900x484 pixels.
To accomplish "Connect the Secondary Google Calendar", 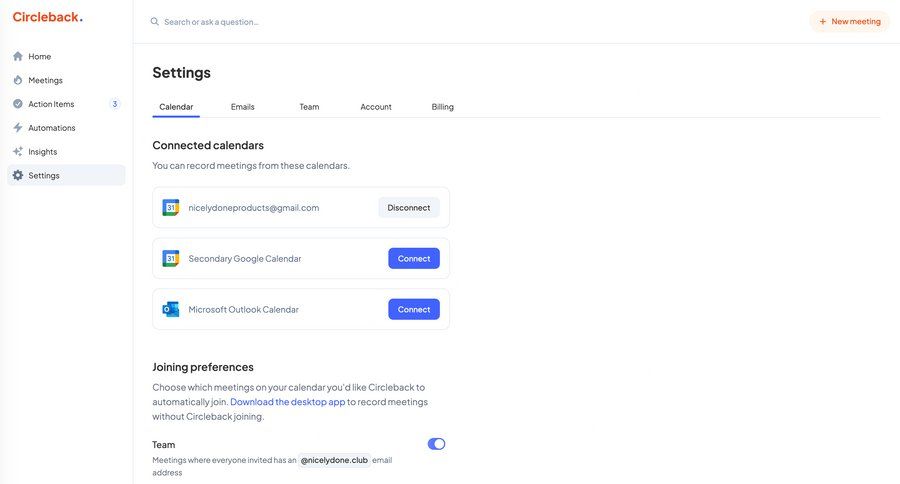I will pyautogui.click(x=414, y=259).
